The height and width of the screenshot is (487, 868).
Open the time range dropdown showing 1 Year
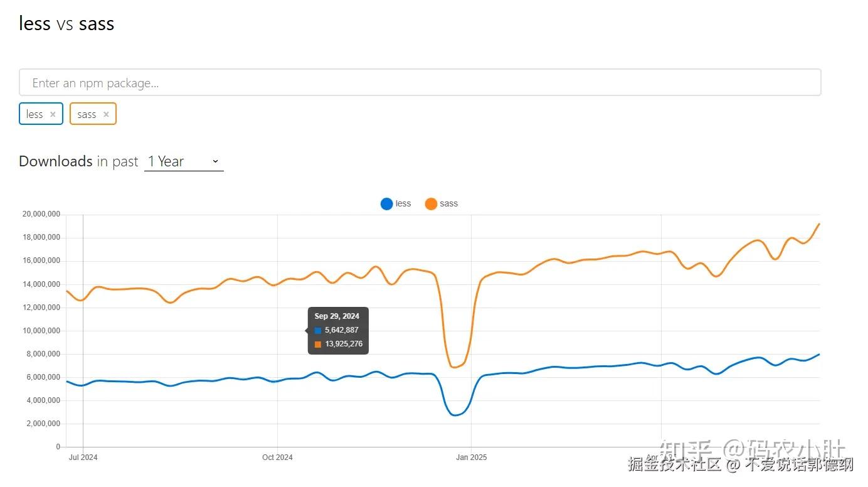click(182, 161)
